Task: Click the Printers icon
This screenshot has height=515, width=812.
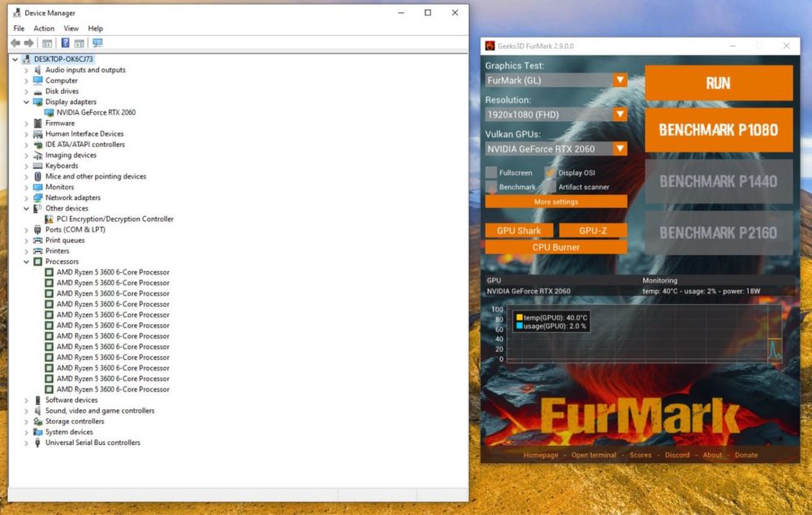Action: (37, 251)
